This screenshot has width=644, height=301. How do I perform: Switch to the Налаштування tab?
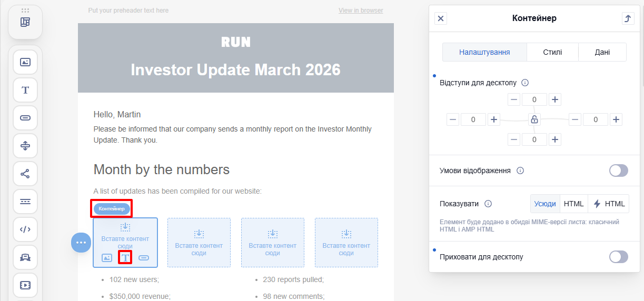[484, 52]
